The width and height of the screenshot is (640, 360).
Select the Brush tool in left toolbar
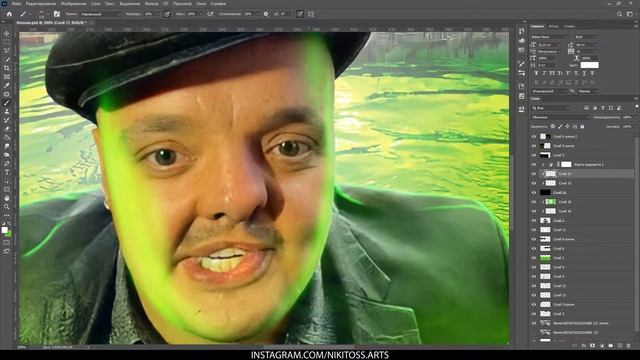[x=7, y=103]
